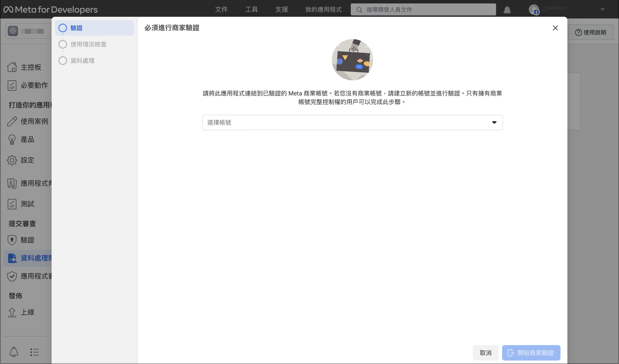The image size is (619, 364).
Task: Open 應用程式審查 shield check icon
Action: 12,276
